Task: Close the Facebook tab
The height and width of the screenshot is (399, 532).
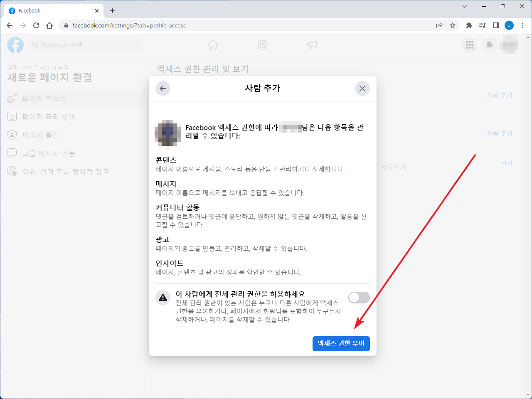Action: pos(97,11)
